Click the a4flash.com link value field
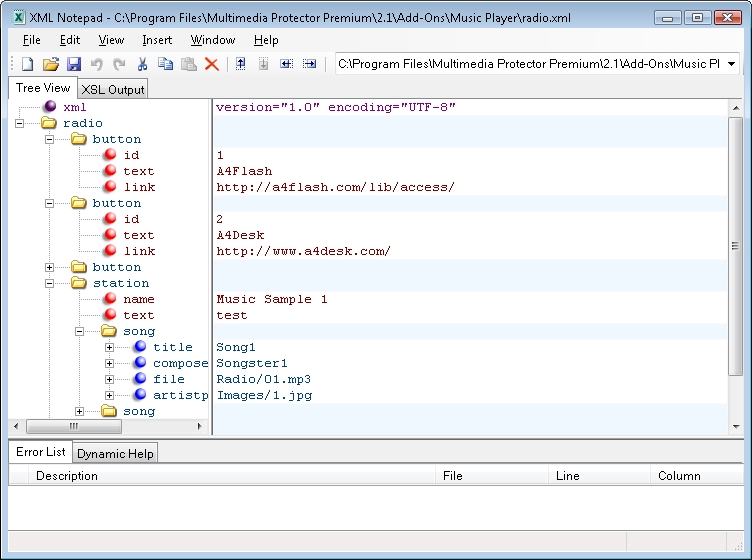The height and width of the screenshot is (560, 752). [x=336, y=187]
